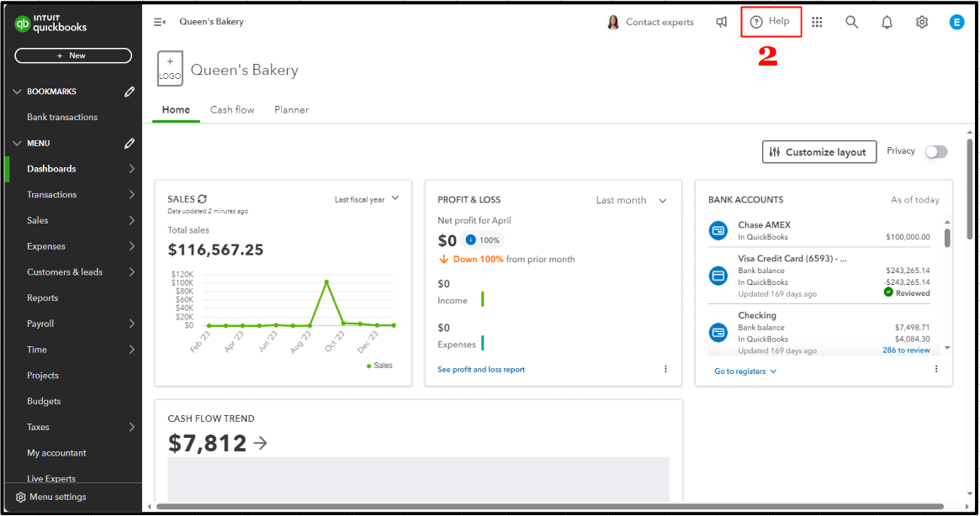The height and width of the screenshot is (516, 980).
Task: Expand the Sales submenu arrow
Action: tap(131, 220)
